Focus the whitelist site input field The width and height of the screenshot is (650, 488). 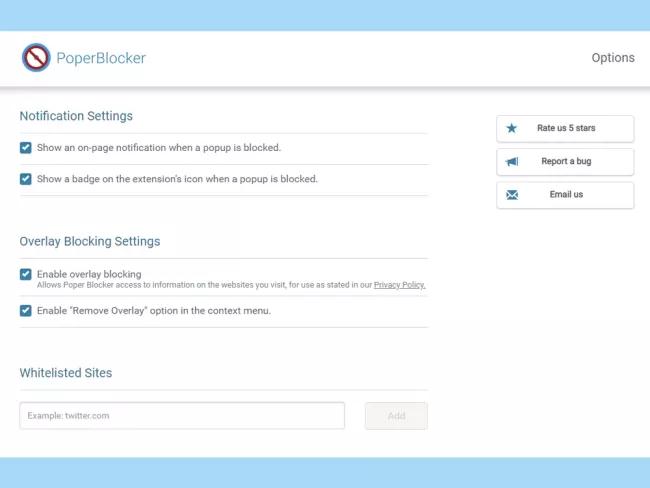pos(182,415)
